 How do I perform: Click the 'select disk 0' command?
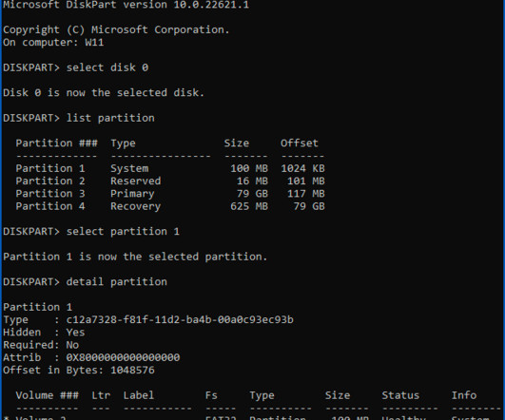[107, 67]
